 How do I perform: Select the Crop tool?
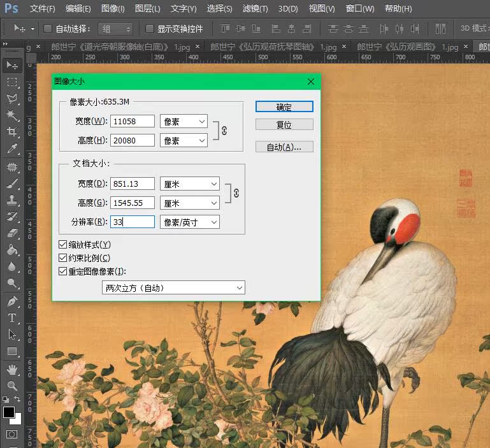point(12,132)
